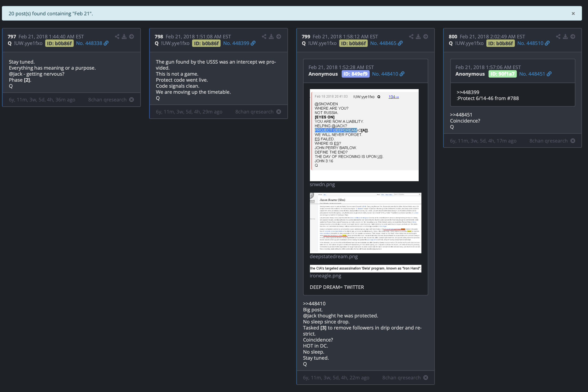
Task: Click ID b0b86f badge on post 797
Action: coord(59,43)
